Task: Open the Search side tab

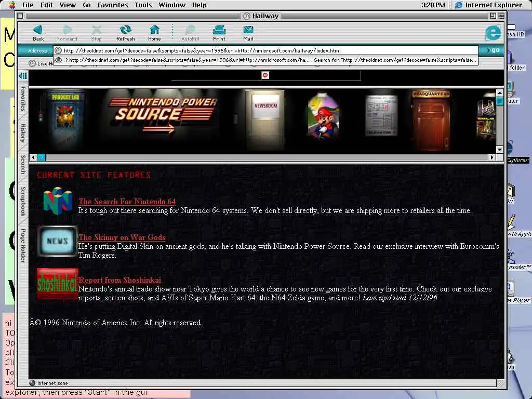Action: point(23,165)
